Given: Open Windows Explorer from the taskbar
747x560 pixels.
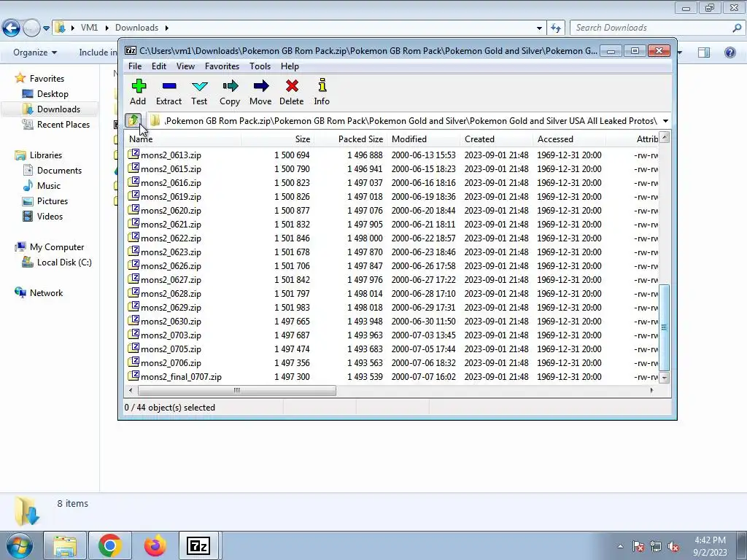Looking at the screenshot, I should coord(65,545).
